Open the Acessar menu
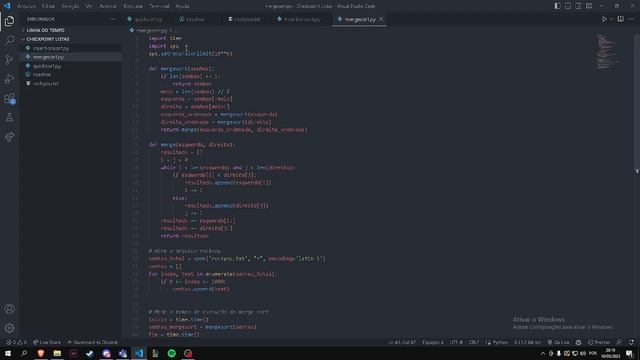640x360 pixels. 108,6
